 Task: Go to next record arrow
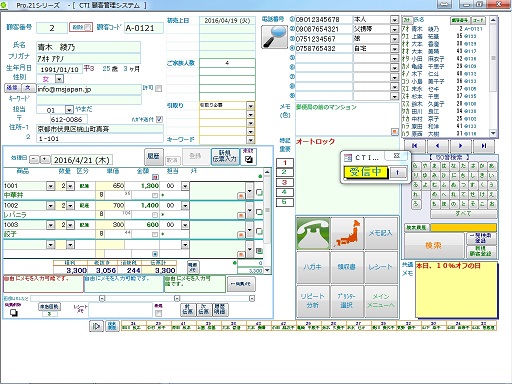pyautogui.click(x=460, y=146)
